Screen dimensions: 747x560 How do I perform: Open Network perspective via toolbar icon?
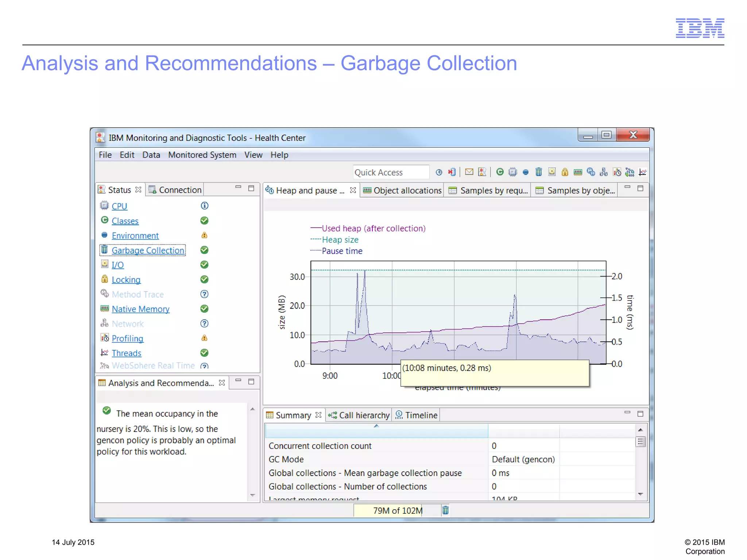[604, 172]
